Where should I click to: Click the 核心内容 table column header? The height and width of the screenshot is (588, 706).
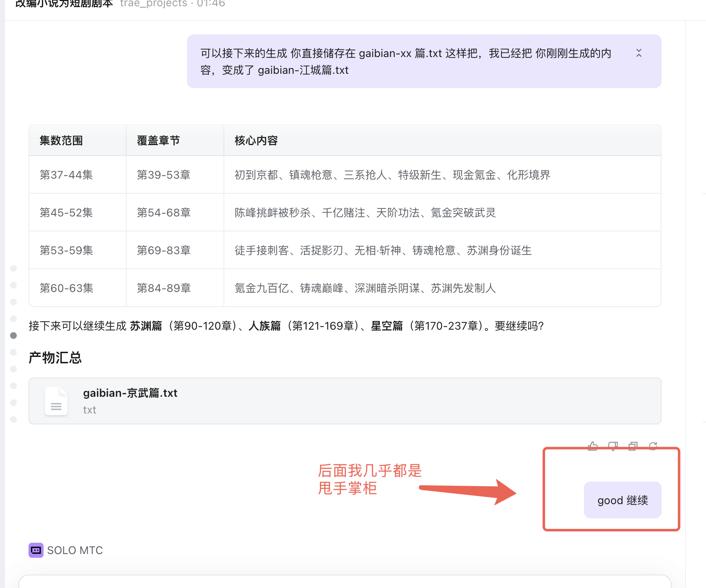pos(256,140)
